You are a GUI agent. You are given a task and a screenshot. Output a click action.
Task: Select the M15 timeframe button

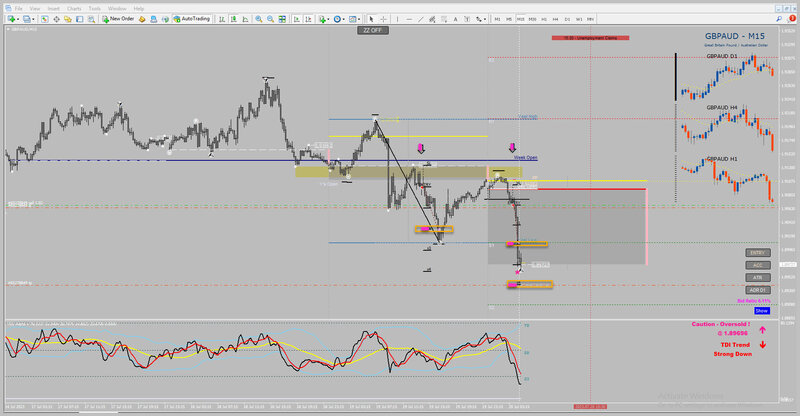click(520, 19)
